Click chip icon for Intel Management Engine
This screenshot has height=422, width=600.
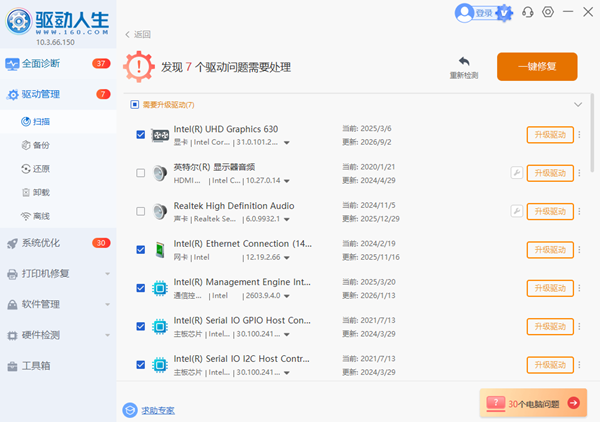(160, 288)
